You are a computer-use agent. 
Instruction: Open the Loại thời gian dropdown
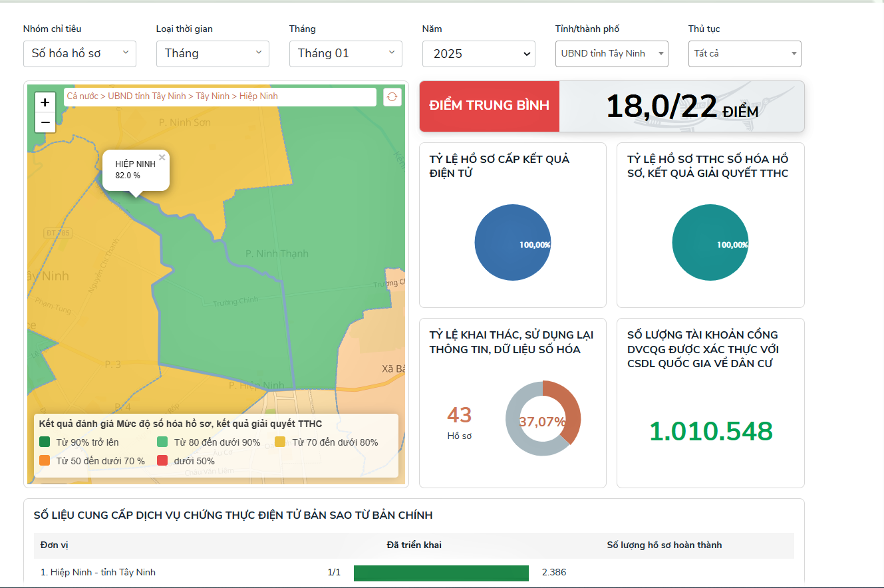click(x=213, y=54)
